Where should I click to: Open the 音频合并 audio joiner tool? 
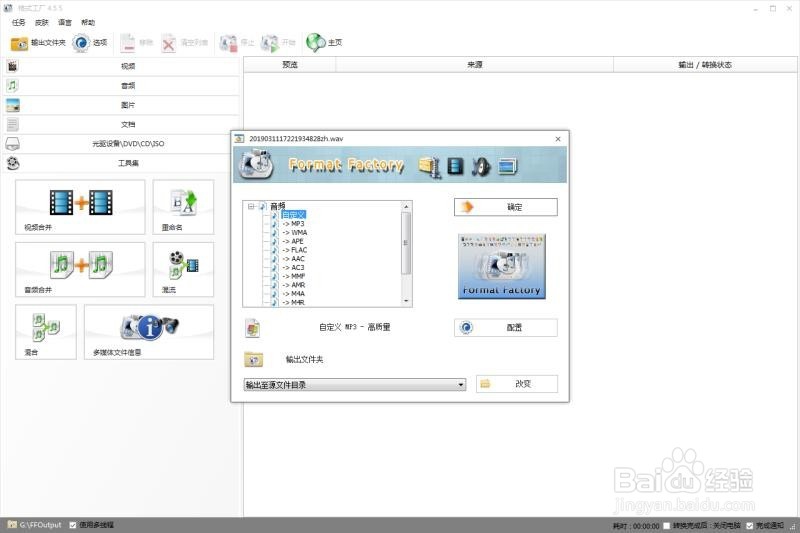pos(80,269)
